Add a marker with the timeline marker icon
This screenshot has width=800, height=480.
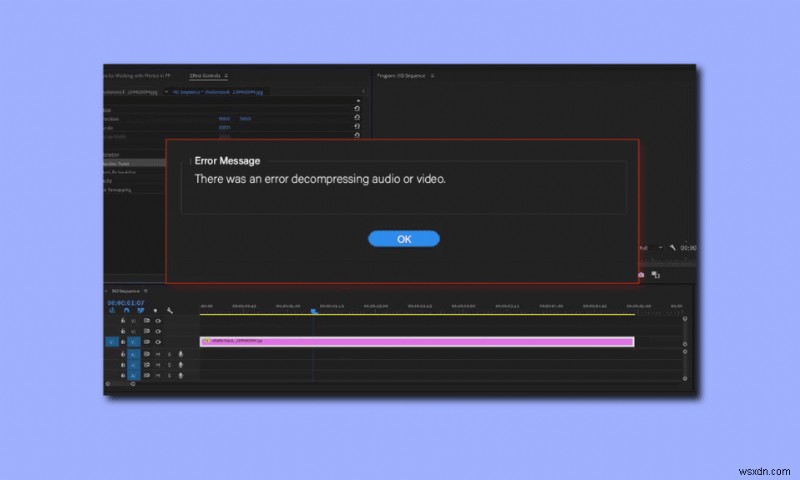(155, 311)
